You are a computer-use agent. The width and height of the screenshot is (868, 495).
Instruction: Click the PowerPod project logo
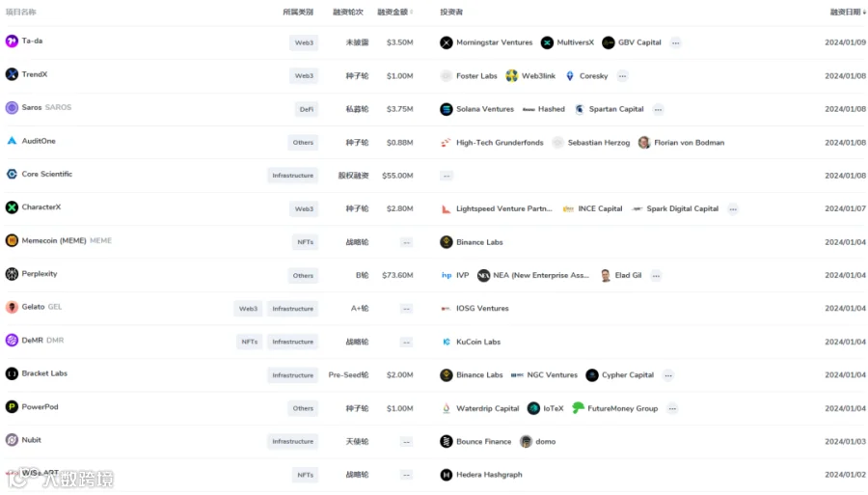12,407
